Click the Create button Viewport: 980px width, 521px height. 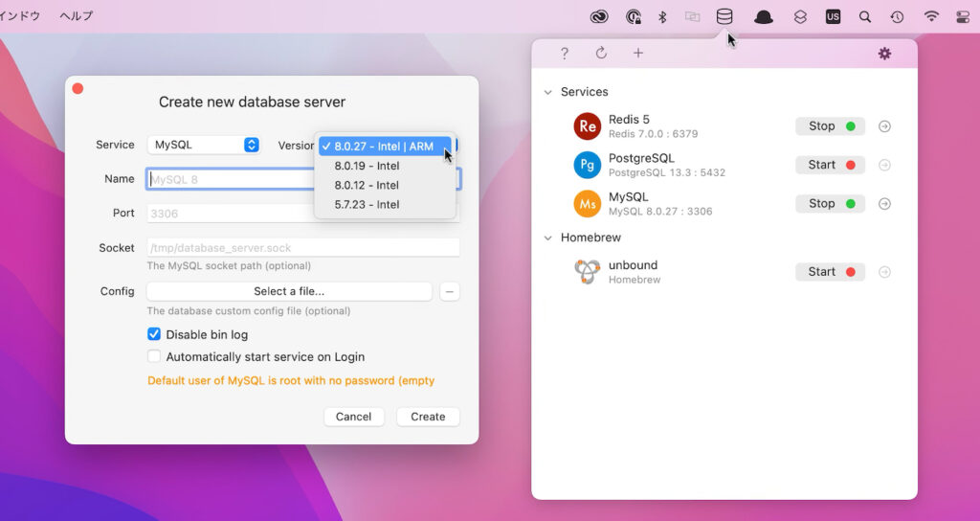tap(428, 417)
